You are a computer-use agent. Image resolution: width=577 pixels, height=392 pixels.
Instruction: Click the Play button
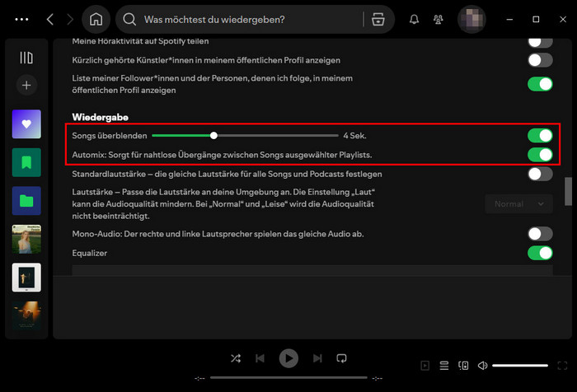288,358
